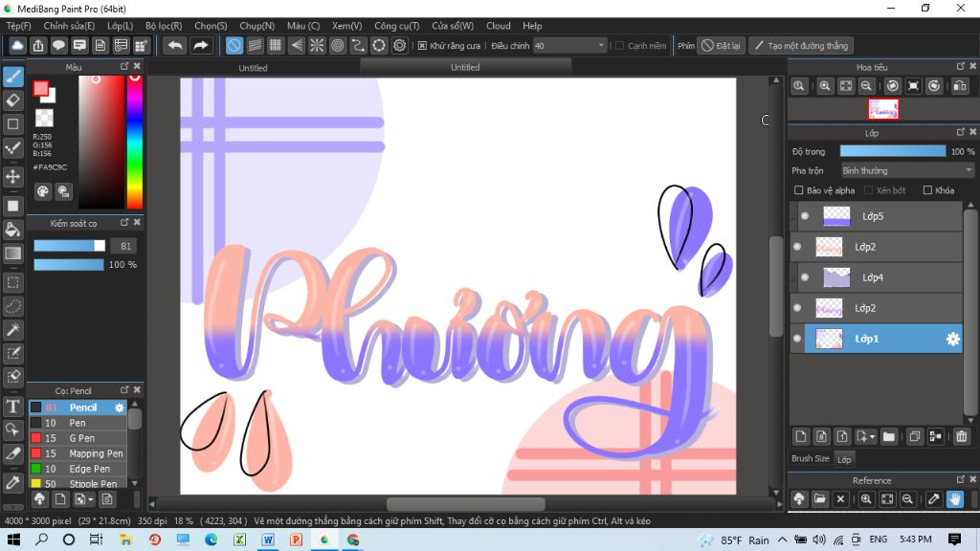The image size is (980, 551).
Task: Enable the radial snap guide
Action: click(x=317, y=46)
